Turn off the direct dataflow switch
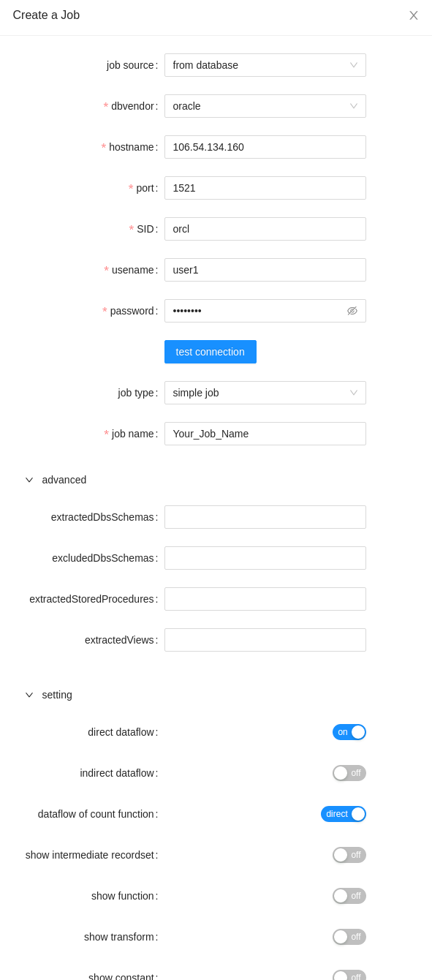 pyautogui.click(x=349, y=732)
